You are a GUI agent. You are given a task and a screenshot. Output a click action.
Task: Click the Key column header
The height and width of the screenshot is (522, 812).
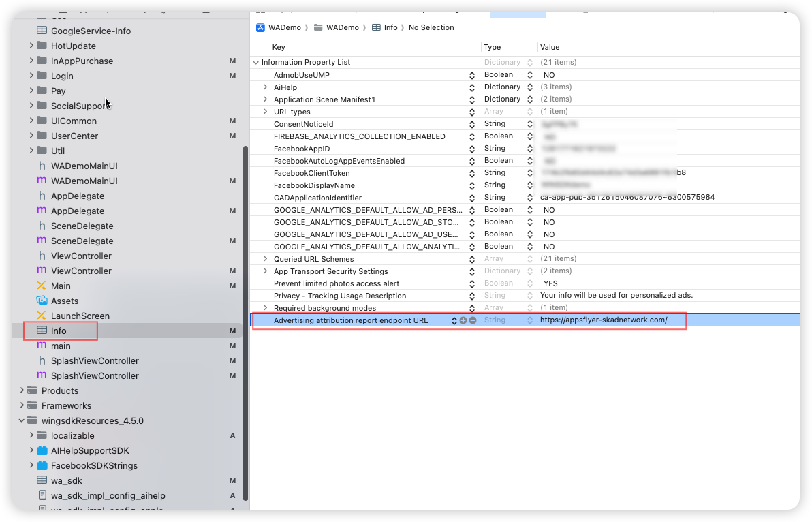pyautogui.click(x=279, y=47)
